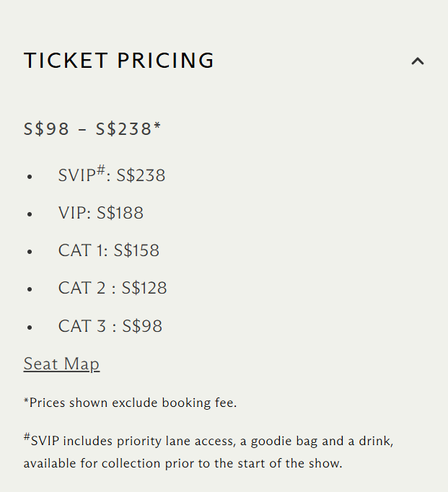Click the asterisk after S$238 in price range
Image resolution: width=448 pixels, height=492 pixels.
coord(157,128)
